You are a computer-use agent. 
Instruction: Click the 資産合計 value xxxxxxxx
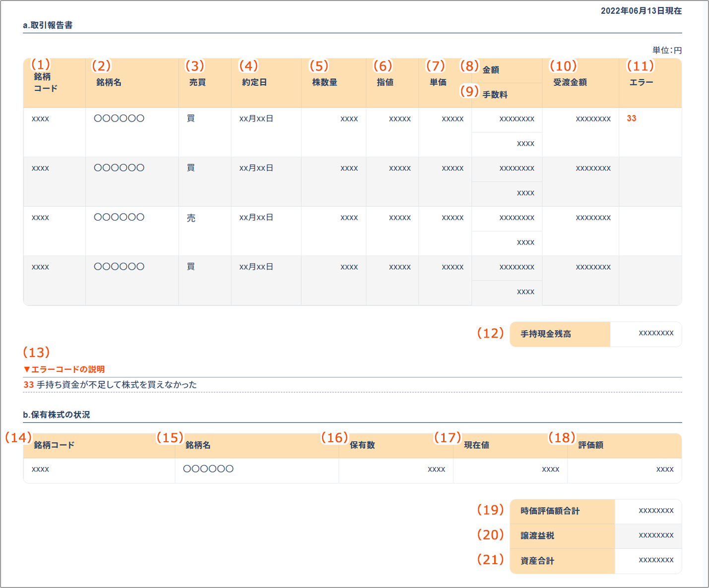[656, 560]
